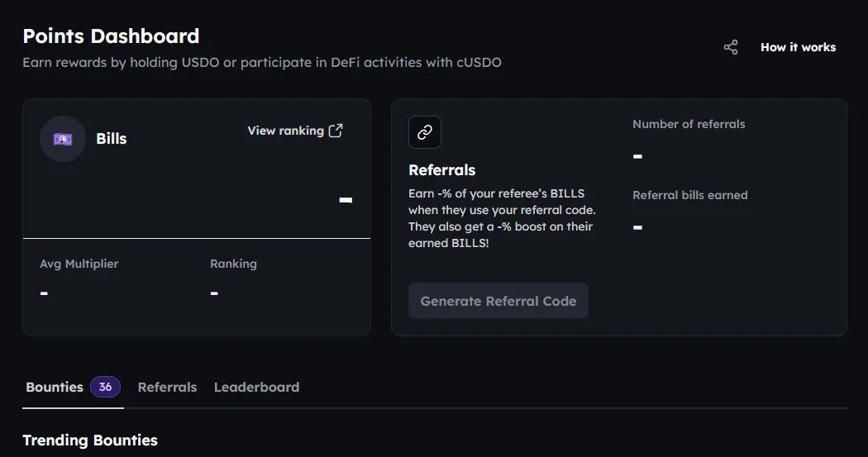868x457 pixels.
Task: Click the Trending Bounties heading
Action: pos(90,440)
